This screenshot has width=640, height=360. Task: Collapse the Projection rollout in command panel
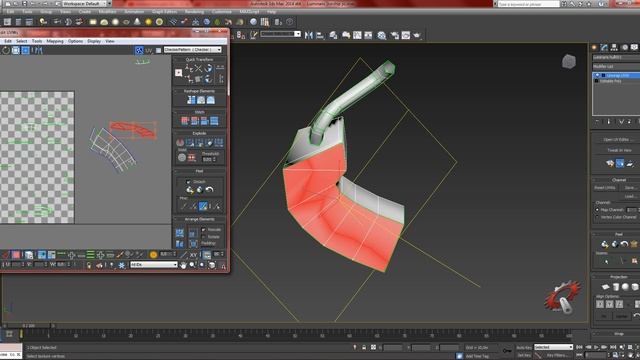(618, 277)
